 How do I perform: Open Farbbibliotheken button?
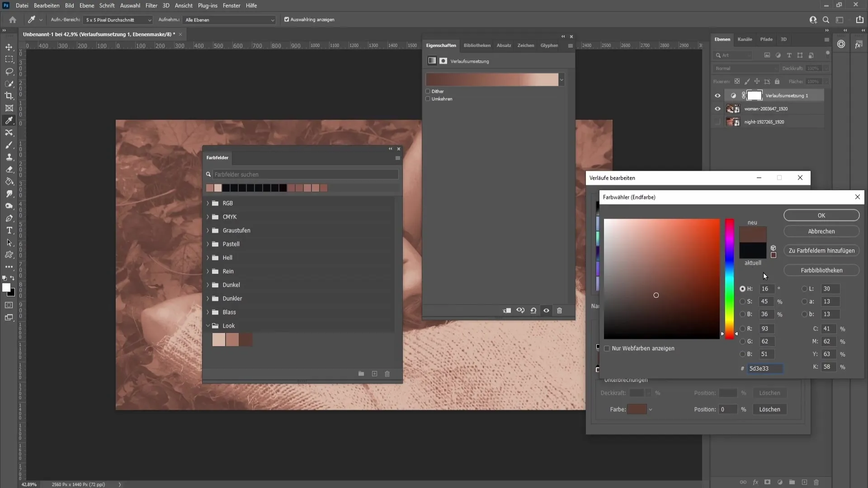tap(821, 270)
